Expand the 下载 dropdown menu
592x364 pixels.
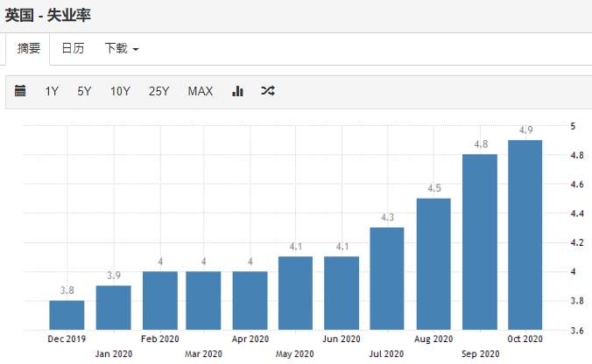[x=122, y=48]
